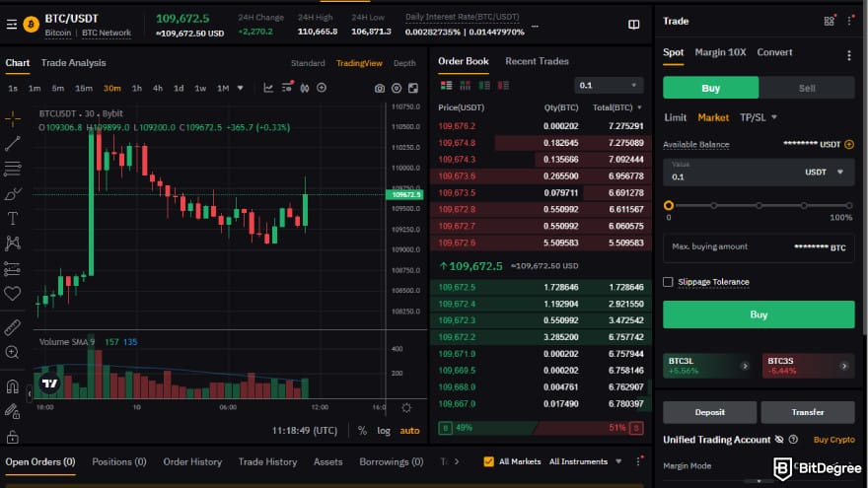Switch to the Sell side toggle

point(807,88)
